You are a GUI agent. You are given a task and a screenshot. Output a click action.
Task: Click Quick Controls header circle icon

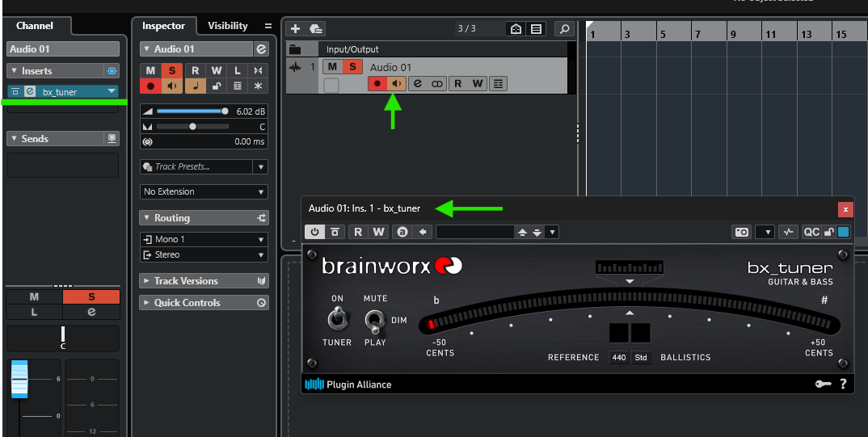261,303
